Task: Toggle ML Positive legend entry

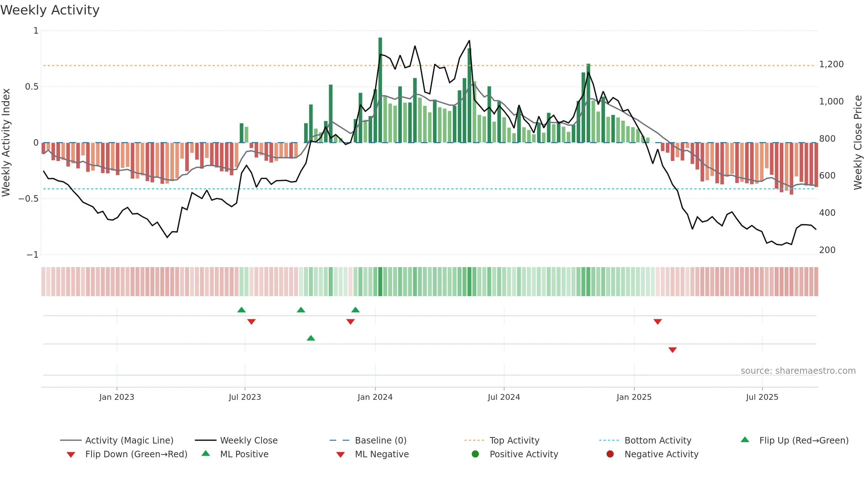Action: (x=235, y=454)
